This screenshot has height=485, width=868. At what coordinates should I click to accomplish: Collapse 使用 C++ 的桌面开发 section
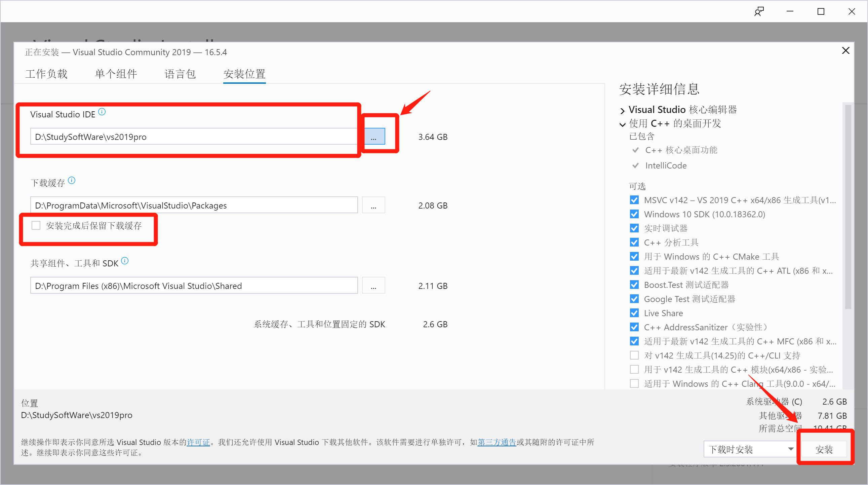(x=622, y=124)
